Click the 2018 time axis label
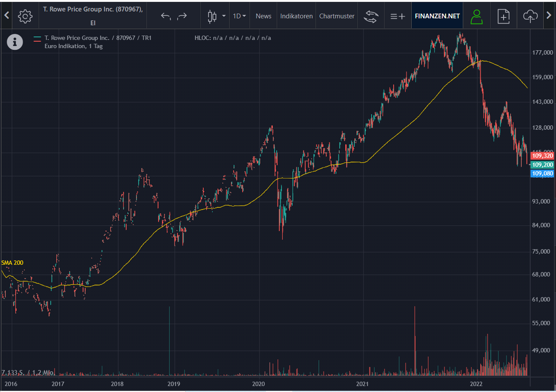The height and width of the screenshot is (392, 556). (117, 384)
